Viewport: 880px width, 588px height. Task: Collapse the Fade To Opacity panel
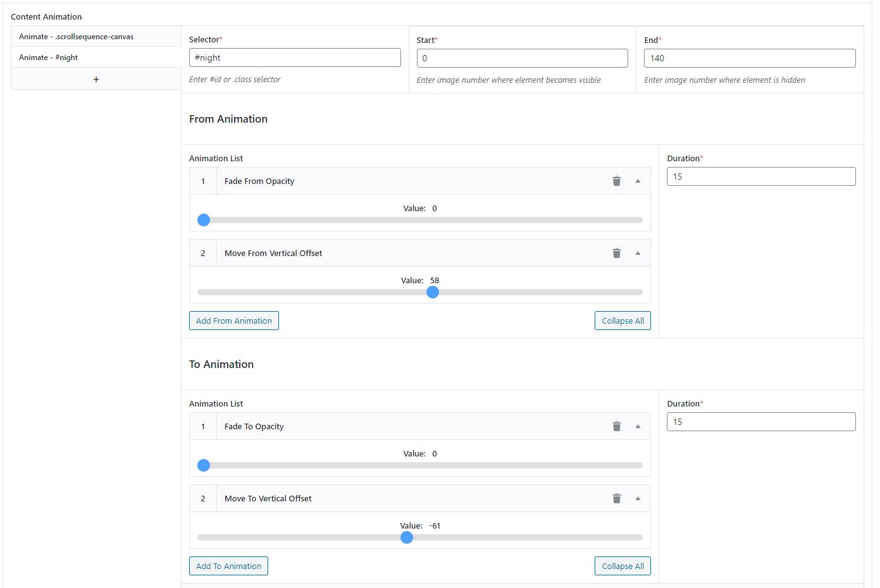(x=638, y=427)
